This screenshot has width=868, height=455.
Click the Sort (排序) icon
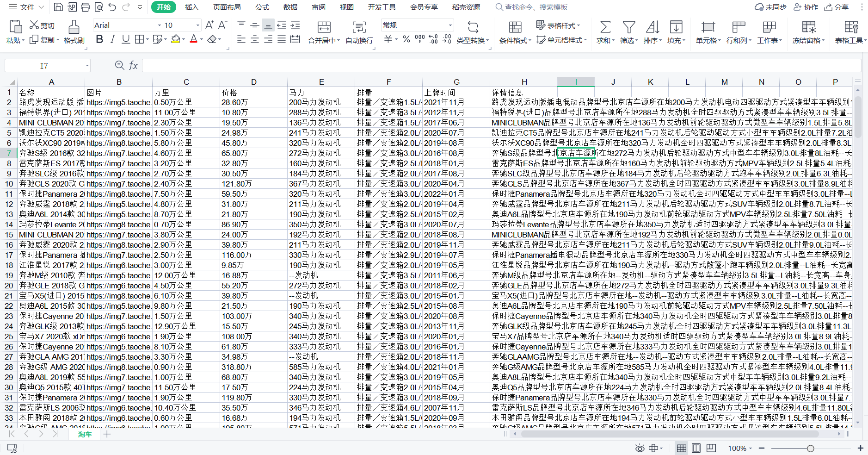tap(653, 27)
